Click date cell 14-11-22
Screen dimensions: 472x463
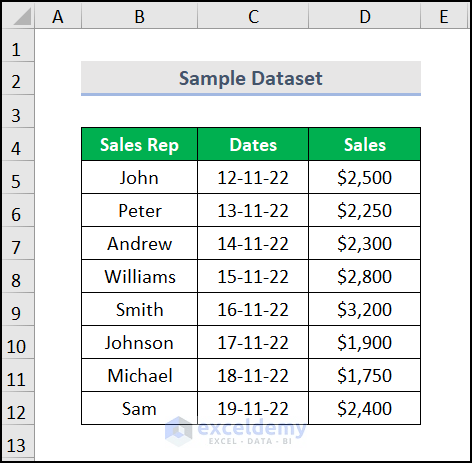coord(253,243)
